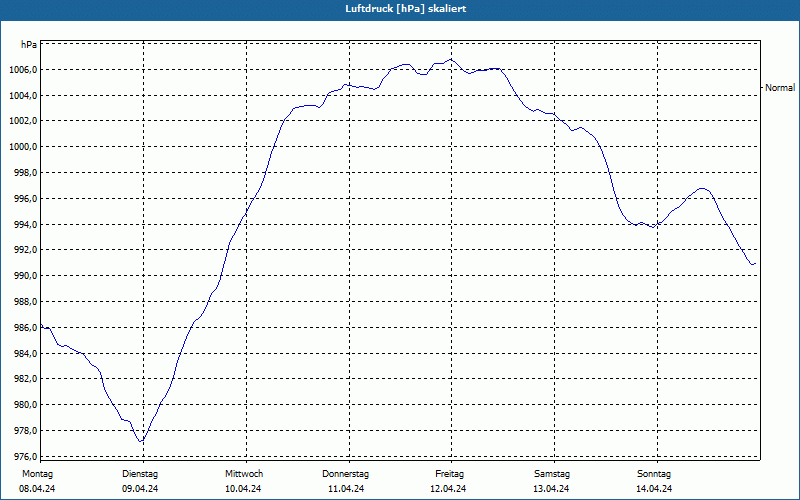Click the date 14.04.24
The image size is (800, 500).
click(x=654, y=489)
